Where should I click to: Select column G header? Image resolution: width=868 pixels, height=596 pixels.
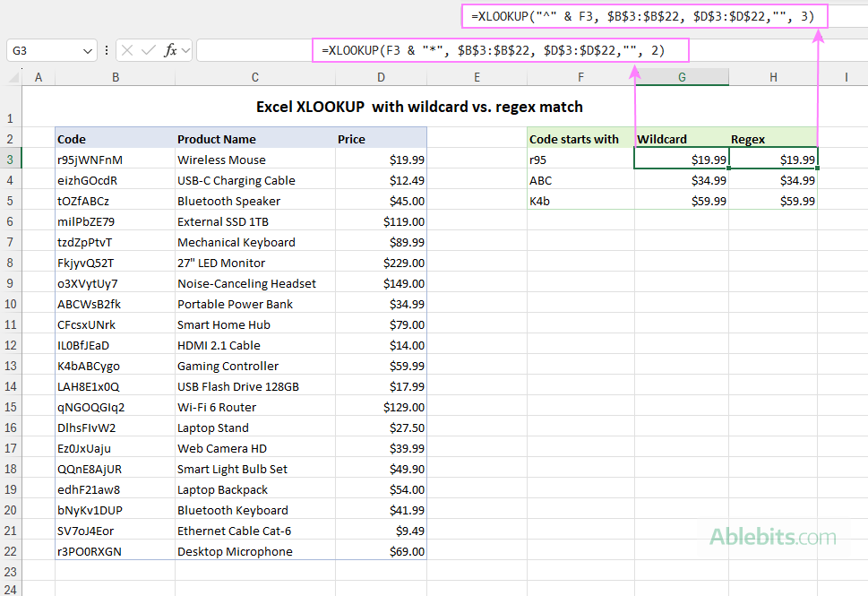point(682,77)
